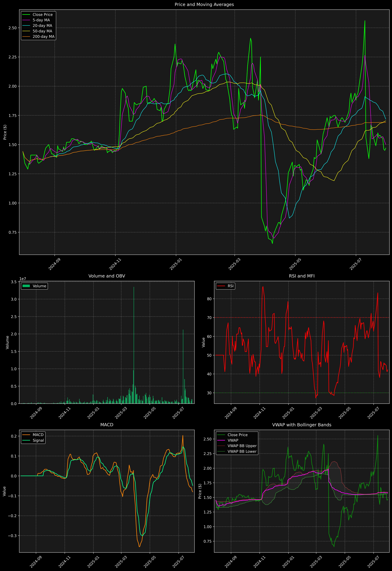Click the magenta VWAP legend line swatch
This screenshot has width=392, height=571.
point(221,440)
